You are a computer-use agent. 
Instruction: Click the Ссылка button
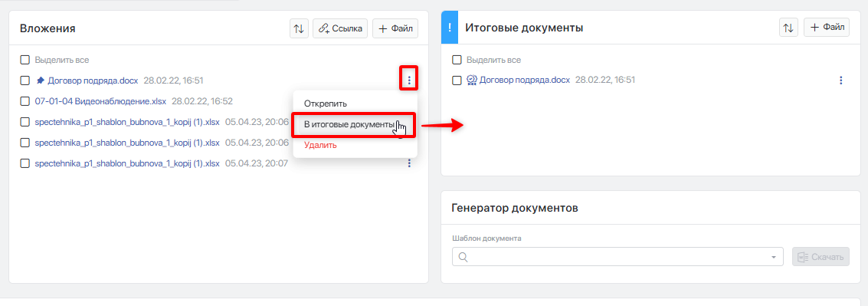(340, 28)
